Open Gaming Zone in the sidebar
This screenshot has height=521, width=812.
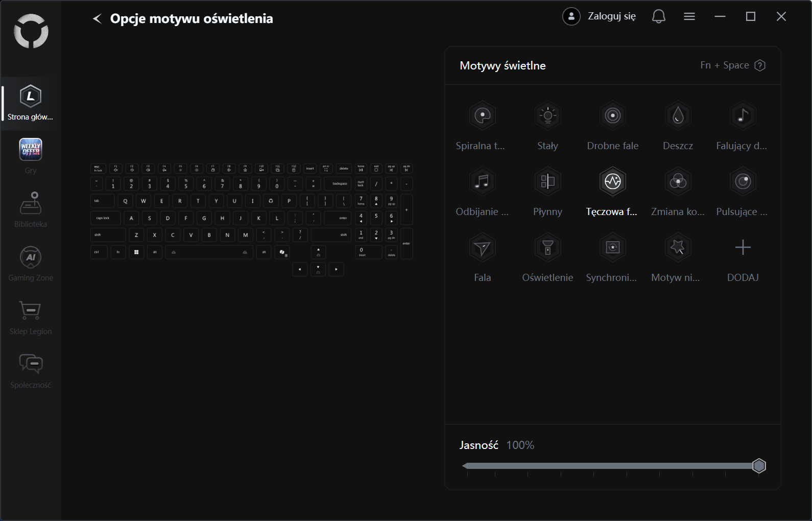click(x=31, y=264)
